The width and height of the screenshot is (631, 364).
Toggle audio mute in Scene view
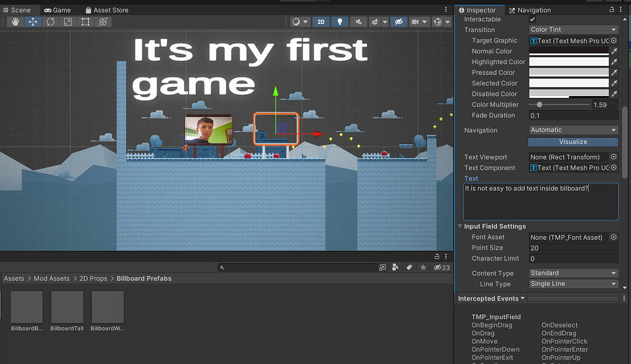coord(358,22)
